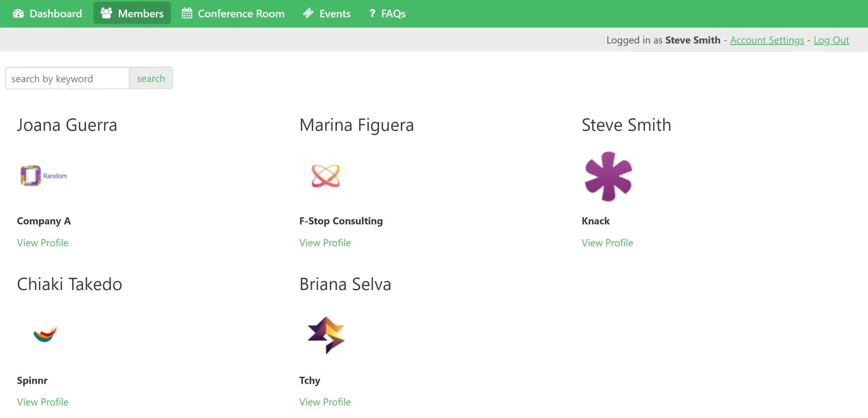Image resolution: width=868 pixels, height=418 pixels.
Task: View Profile for Briana Selva
Action: click(325, 402)
